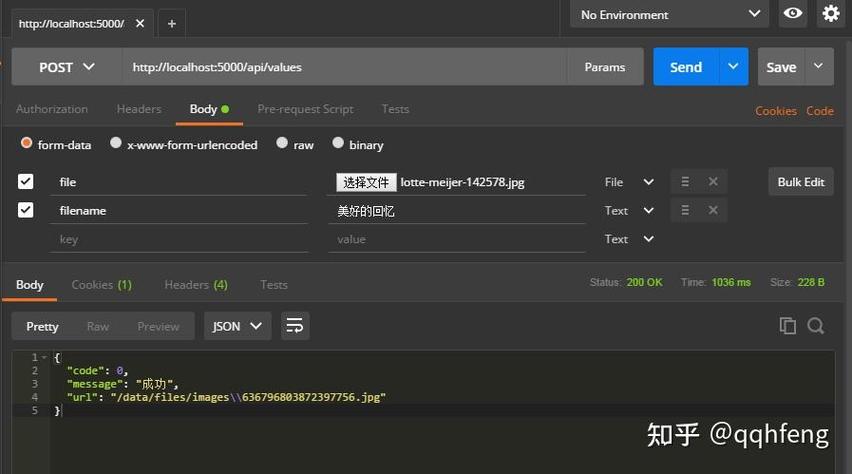Screen dimensions: 852x474
Task: Open a new request tab with plus
Action: (172, 23)
